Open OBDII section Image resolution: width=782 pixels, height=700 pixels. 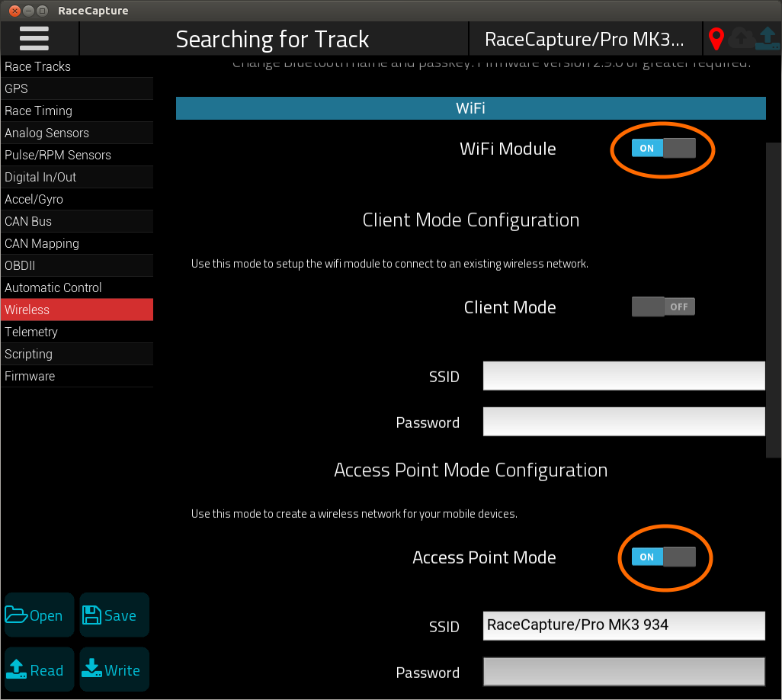point(77,265)
